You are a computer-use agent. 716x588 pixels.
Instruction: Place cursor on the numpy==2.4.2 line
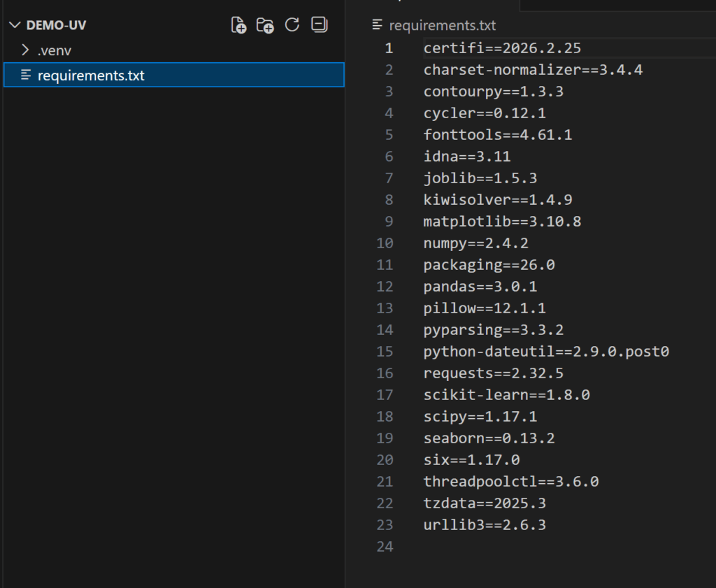coord(475,243)
